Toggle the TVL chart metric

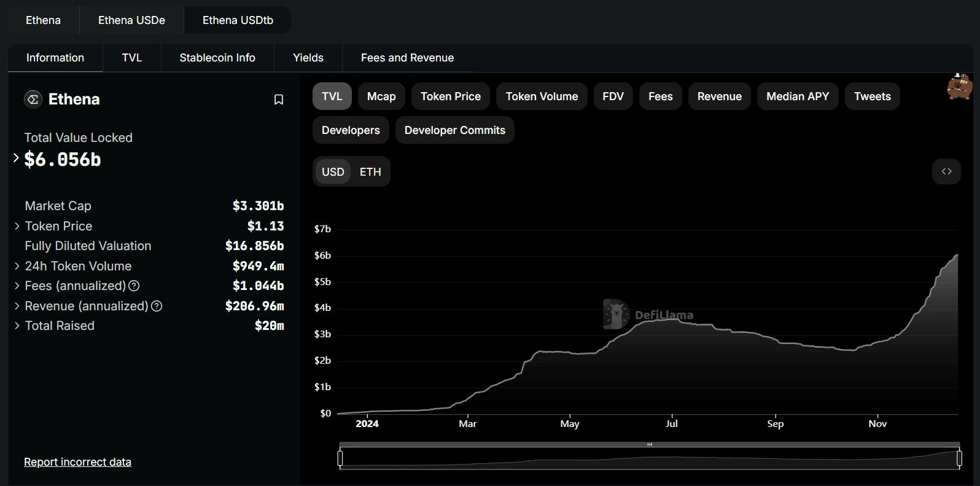332,96
